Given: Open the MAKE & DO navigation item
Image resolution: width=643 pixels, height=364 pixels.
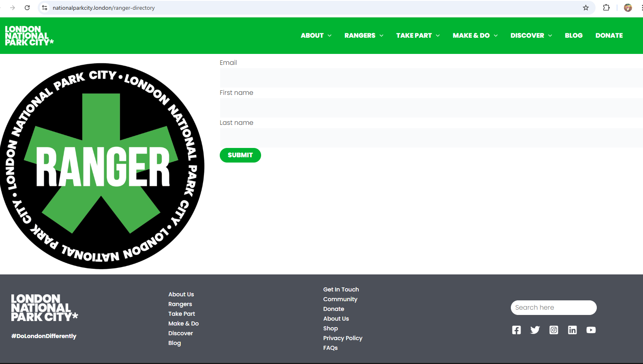Looking at the screenshot, I should tap(471, 36).
